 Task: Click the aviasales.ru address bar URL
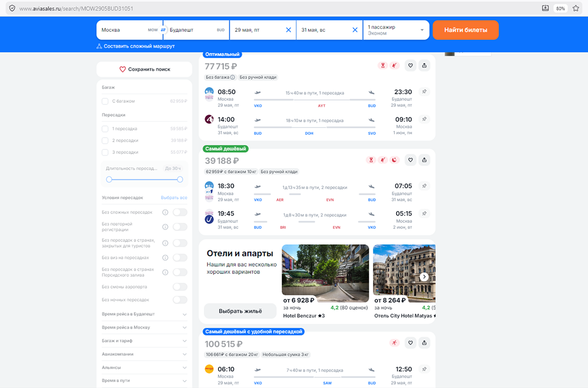pos(76,9)
